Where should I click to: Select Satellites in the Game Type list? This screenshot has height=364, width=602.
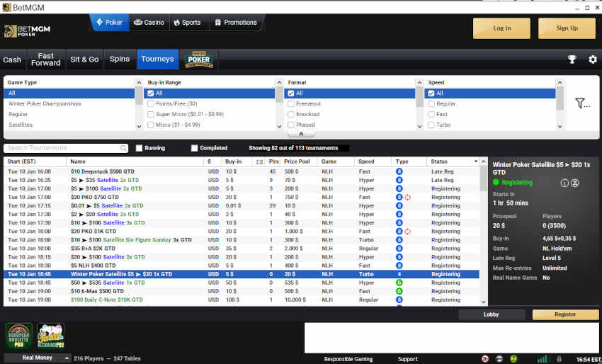click(x=21, y=125)
